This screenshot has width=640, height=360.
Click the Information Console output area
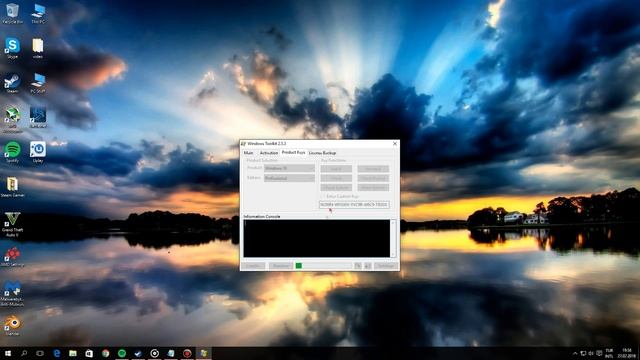317,238
